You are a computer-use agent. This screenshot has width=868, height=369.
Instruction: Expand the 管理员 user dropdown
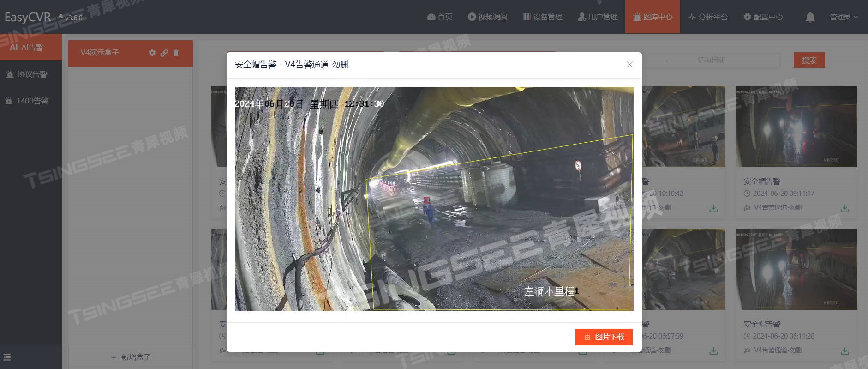click(844, 17)
